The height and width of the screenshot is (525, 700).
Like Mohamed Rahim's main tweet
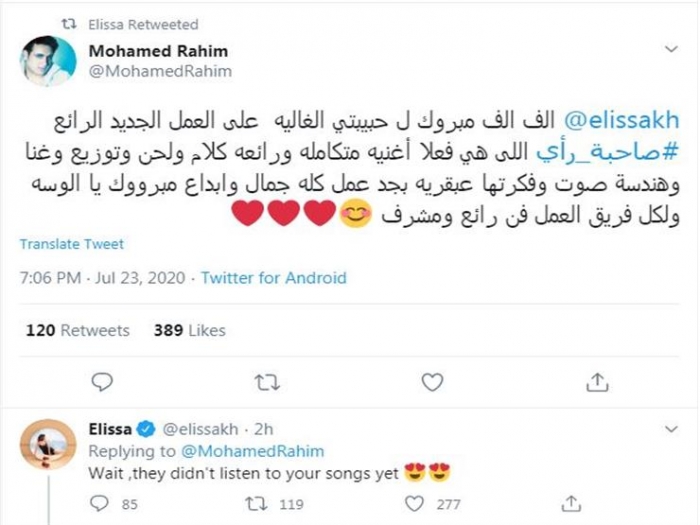pyautogui.click(x=431, y=380)
